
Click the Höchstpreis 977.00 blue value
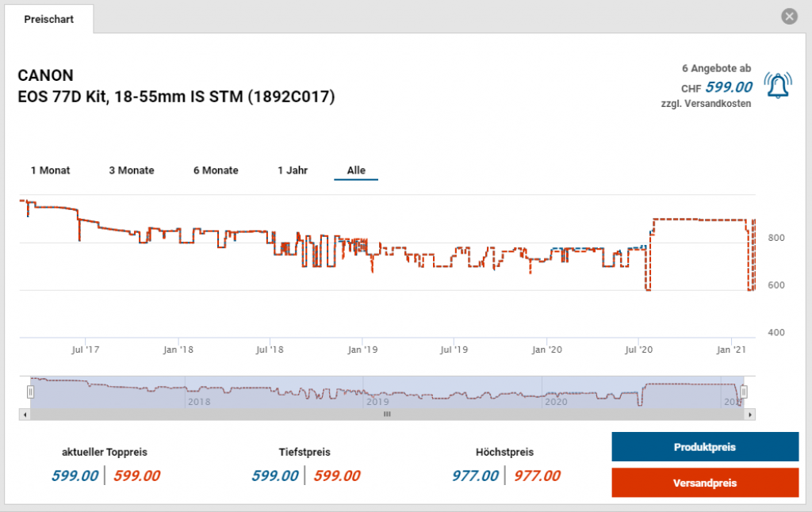[x=475, y=476]
